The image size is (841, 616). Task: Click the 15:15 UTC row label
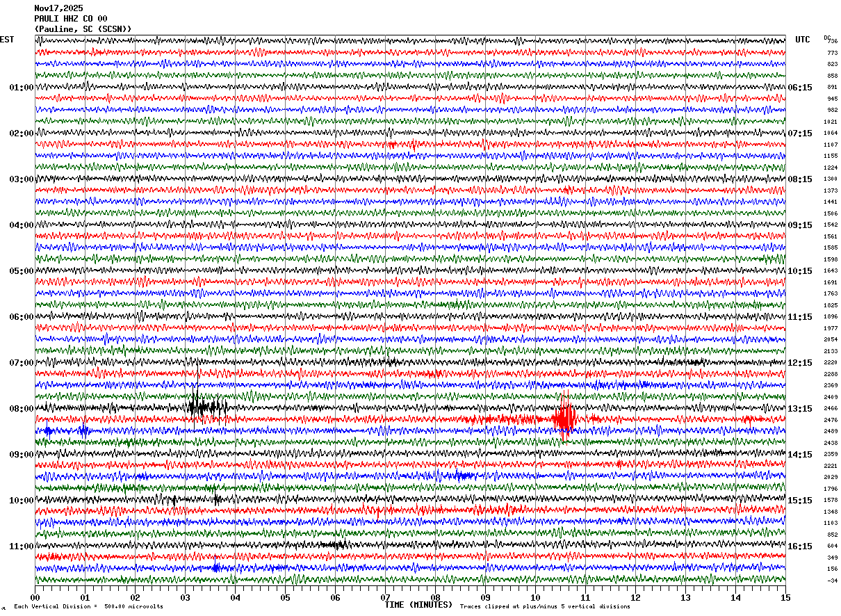tap(800, 501)
